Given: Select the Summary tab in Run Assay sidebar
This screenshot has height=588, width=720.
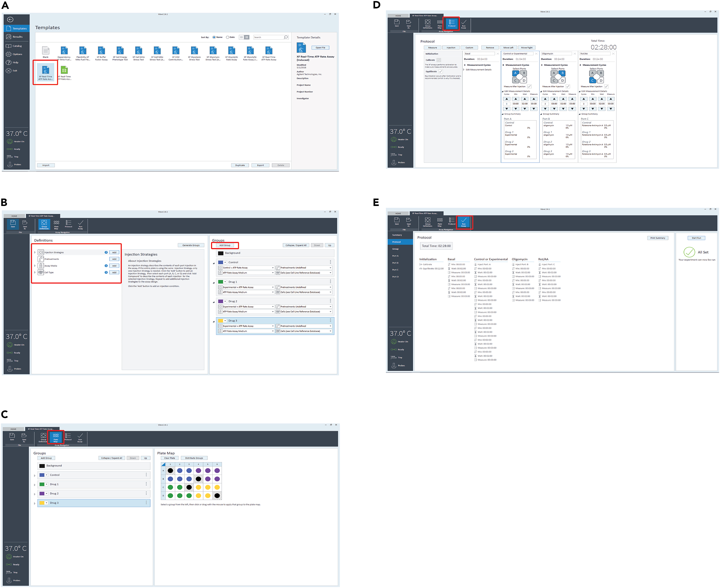Looking at the screenshot, I should tap(397, 235).
